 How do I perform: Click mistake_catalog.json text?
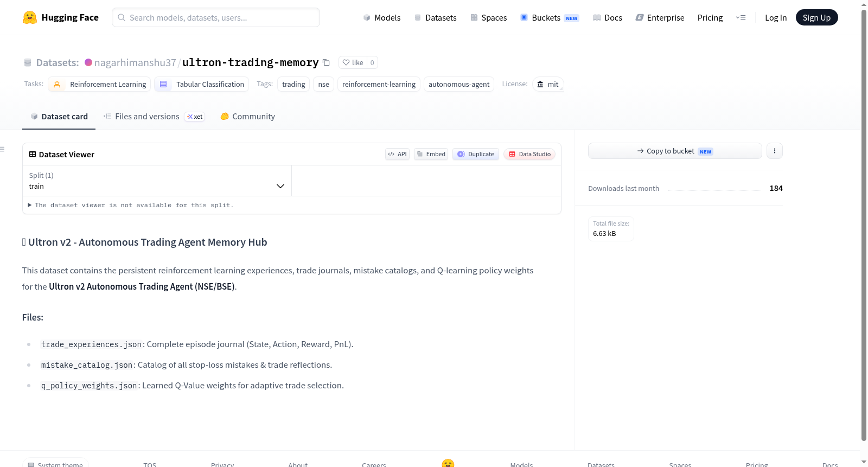click(x=87, y=365)
